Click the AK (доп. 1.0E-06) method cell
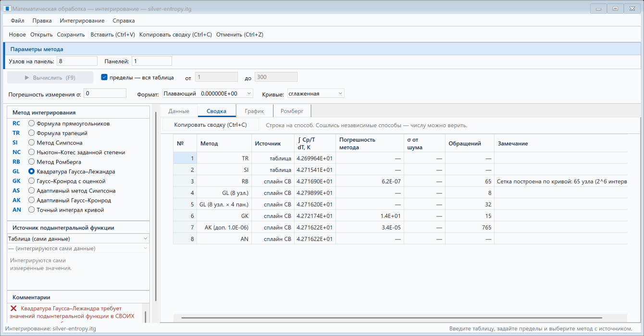Screen dimensions: 644x336 click(224, 227)
